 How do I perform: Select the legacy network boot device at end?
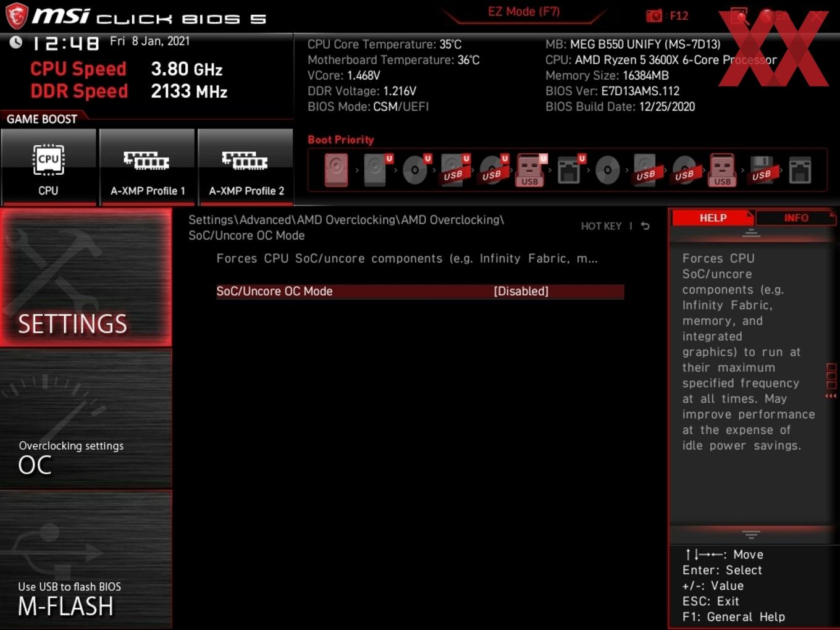point(800,170)
